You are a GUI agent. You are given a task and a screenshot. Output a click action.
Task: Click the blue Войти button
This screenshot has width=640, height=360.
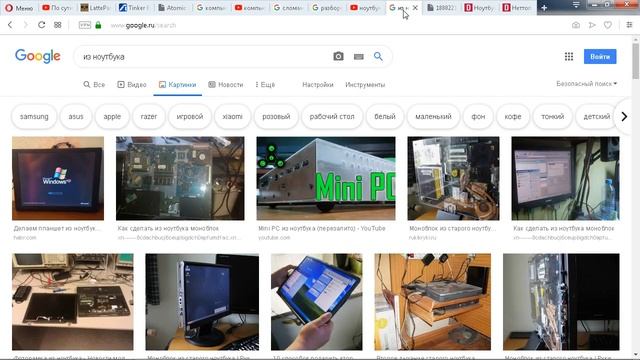click(x=600, y=57)
